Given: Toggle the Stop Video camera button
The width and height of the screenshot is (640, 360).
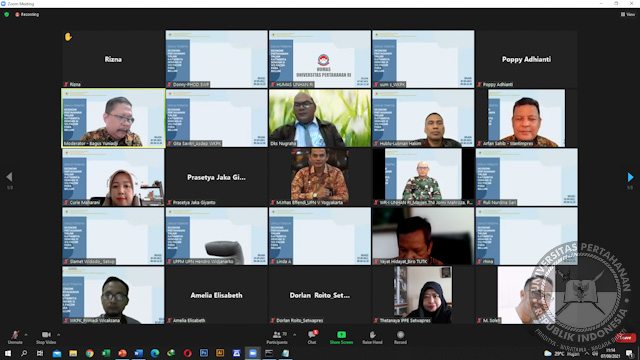Looking at the screenshot, I should tap(46, 336).
